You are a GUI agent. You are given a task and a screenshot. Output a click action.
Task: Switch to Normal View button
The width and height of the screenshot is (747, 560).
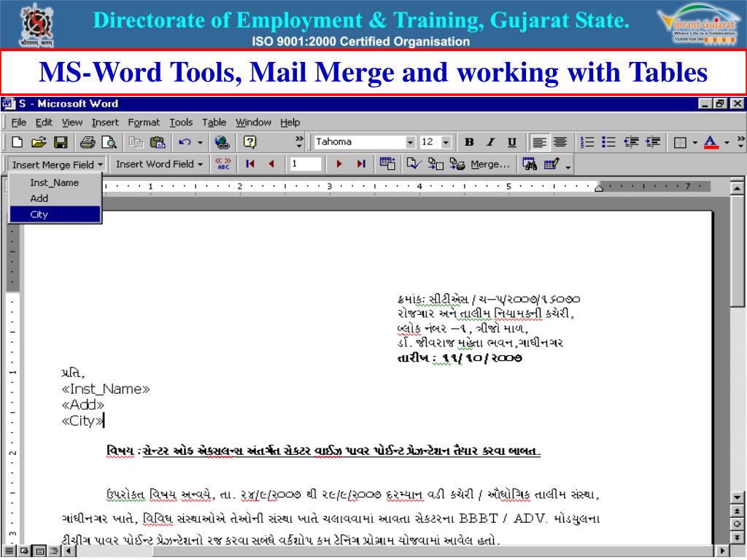coord(9,551)
